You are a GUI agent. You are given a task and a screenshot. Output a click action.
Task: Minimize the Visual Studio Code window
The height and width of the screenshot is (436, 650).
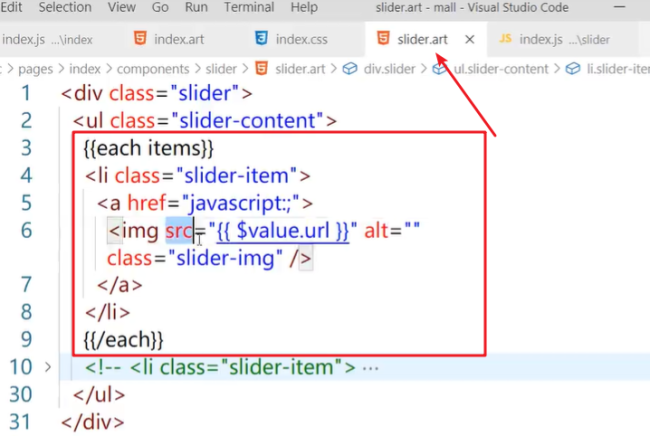pyautogui.click(x=619, y=7)
